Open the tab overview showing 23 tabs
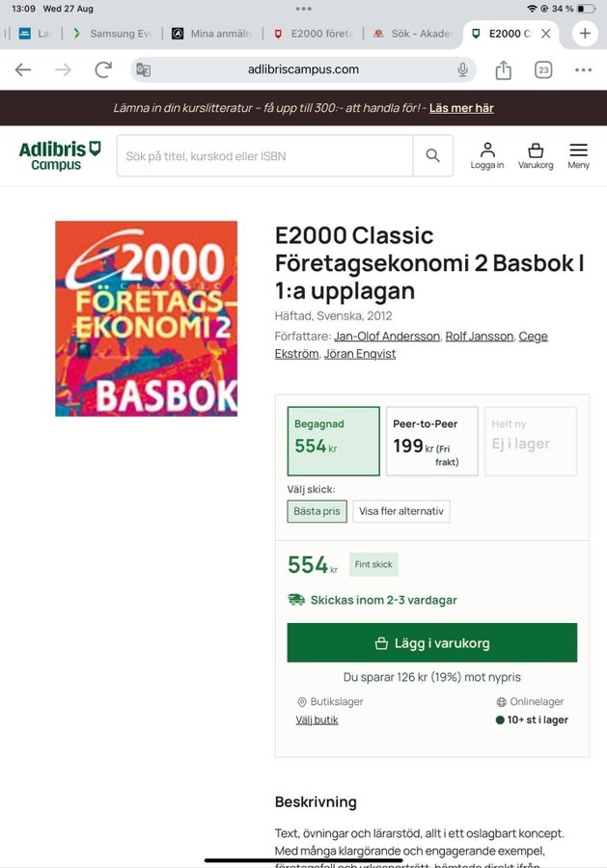Viewport: 607px width, 868px height. tap(543, 69)
